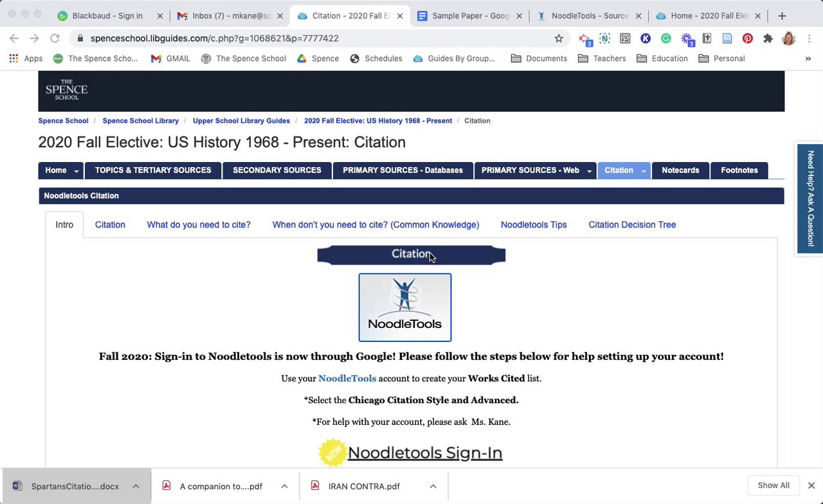Open options for SpartansCitatio docx download
The height and width of the screenshot is (504, 823).
tap(136, 486)
